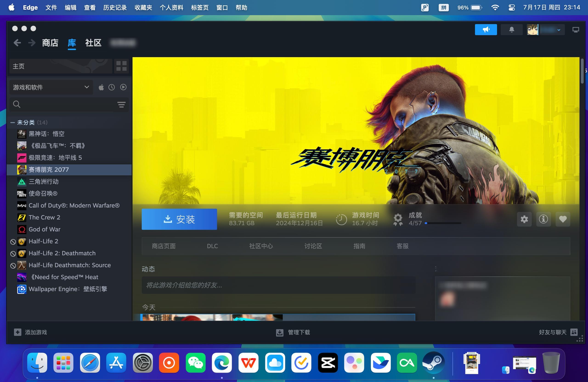
Task: Select The Crew 2
Action: click(x=69, y=217)
